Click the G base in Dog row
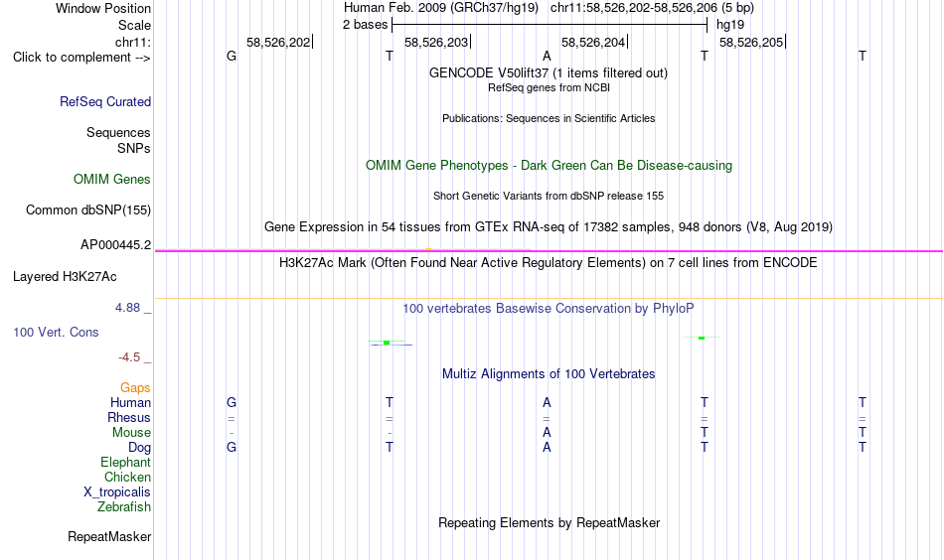Image resolution: width=944 pixels, height=560 pixels. point(232,448)
